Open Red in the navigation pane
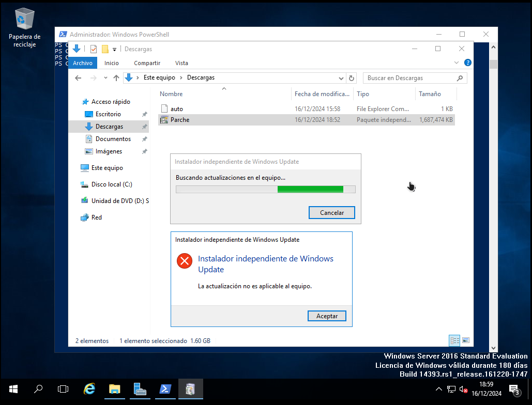Screen dimensions: 532x405 pos(96,217)
